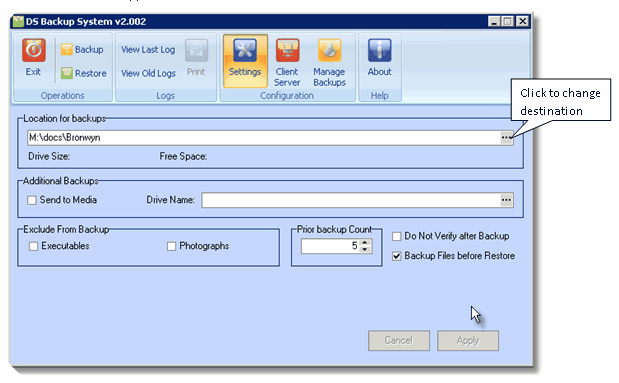Decrease Prior backup Count with down arrow
Screen dimensions: 619x383
(365, 250)
